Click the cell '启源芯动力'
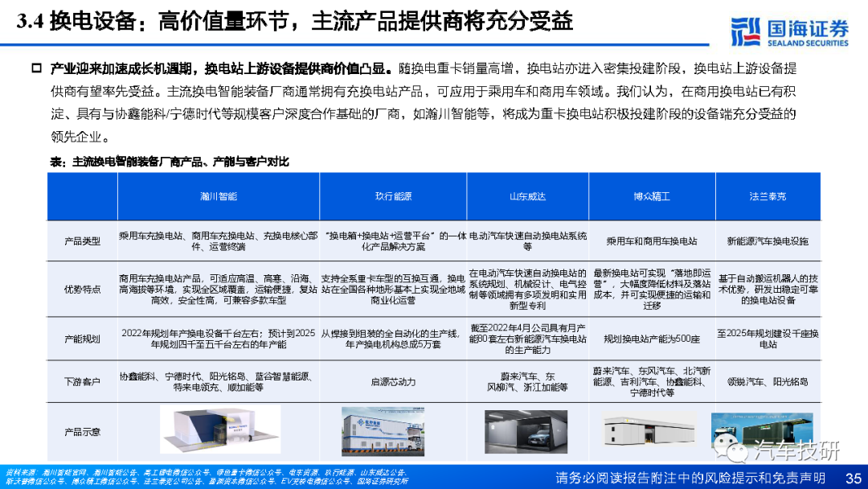This screenshot has height=489, width=868. [x=393, y=382]
